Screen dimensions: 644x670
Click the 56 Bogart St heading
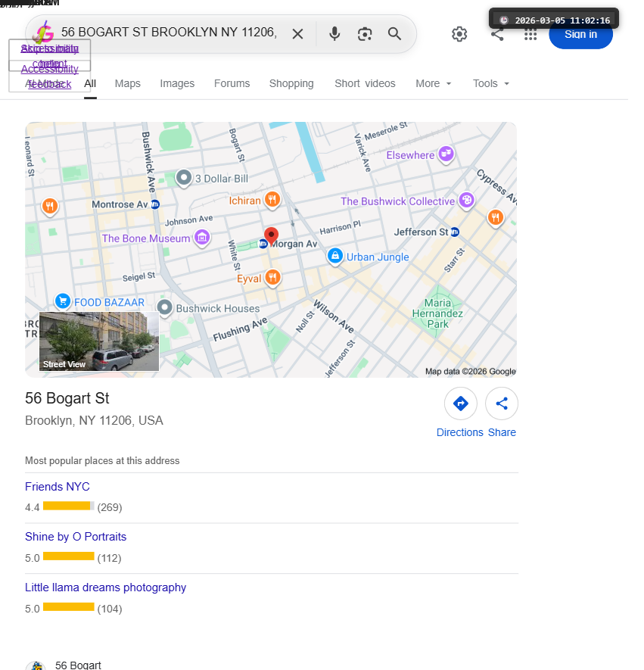(67, 398)
